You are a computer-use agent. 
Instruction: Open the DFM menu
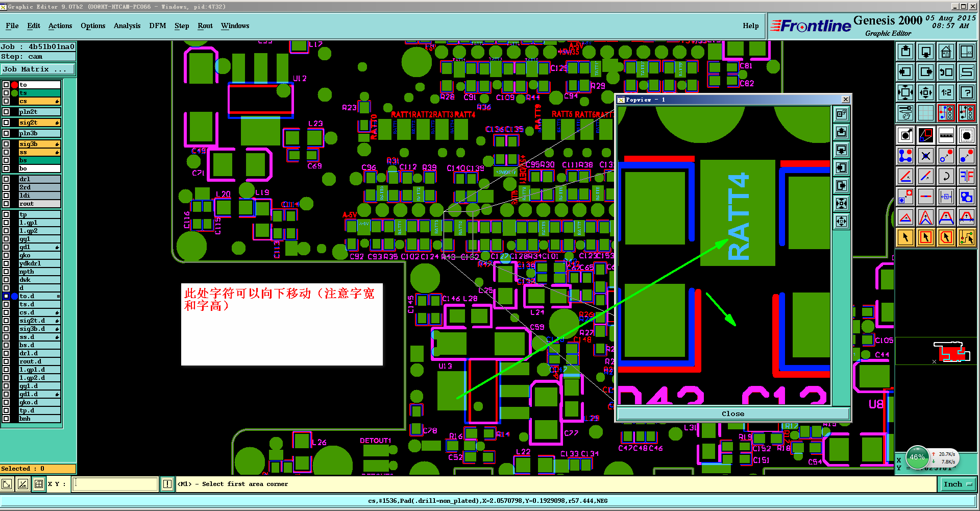point(158,26)
